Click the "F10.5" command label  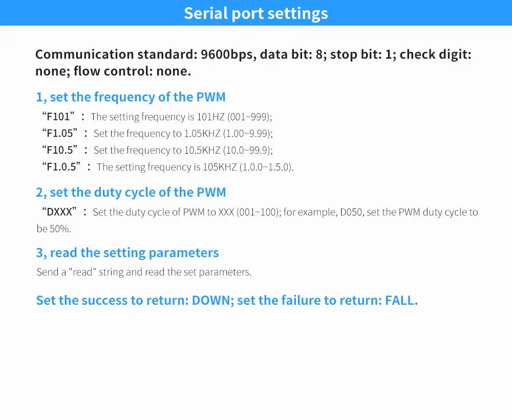[x=60, y=150]
